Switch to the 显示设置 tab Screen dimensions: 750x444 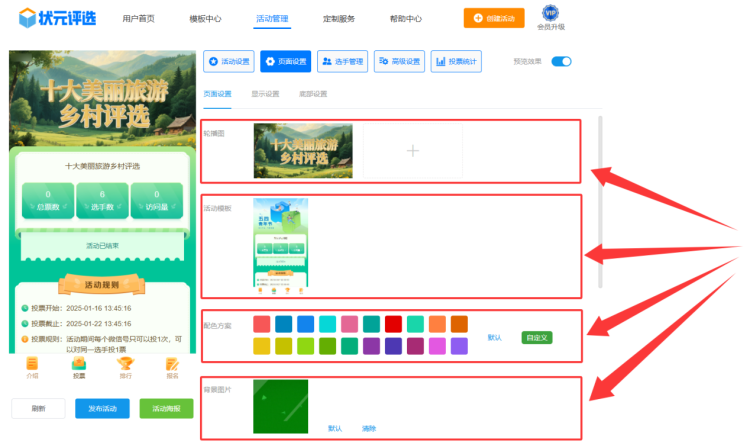point(265,94)
